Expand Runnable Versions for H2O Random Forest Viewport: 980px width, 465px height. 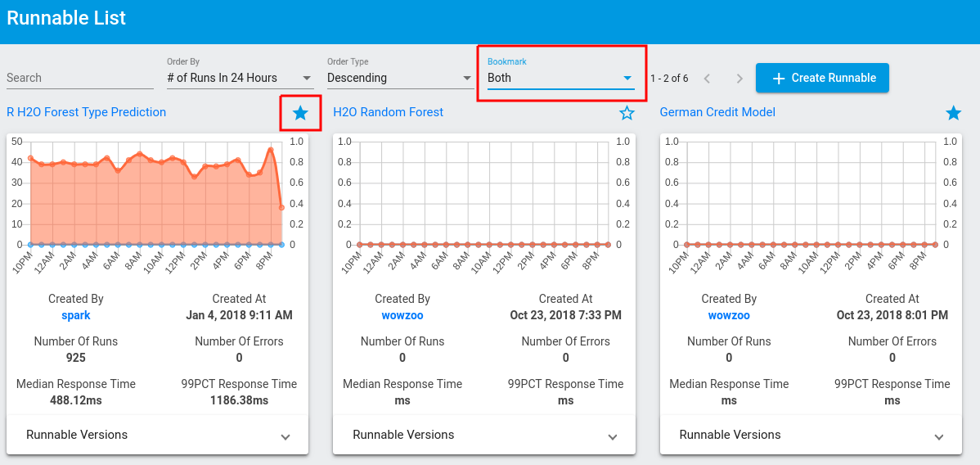pyautogui.click(x=484, y=435)
